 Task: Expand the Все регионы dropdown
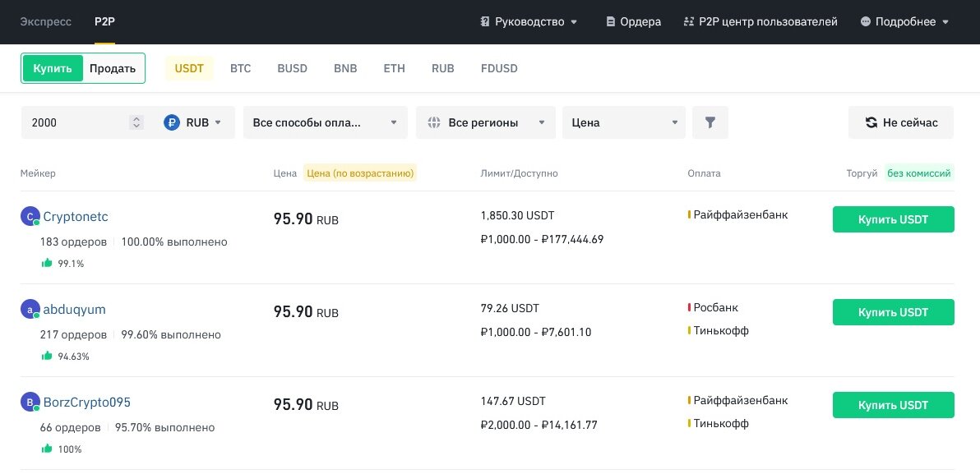(485, 122)
